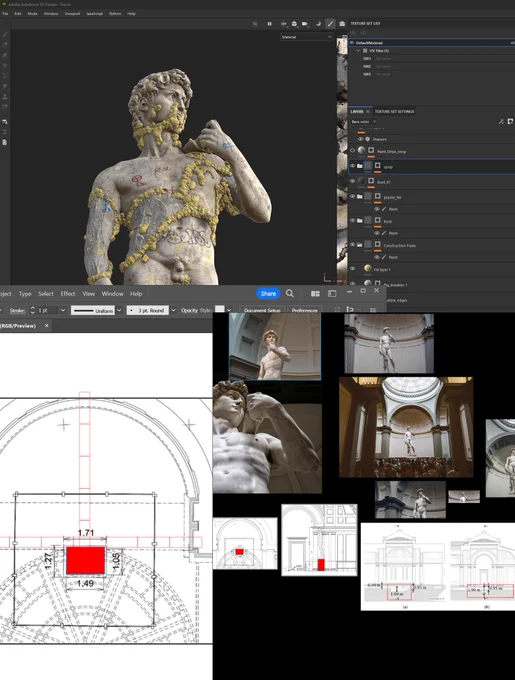Image resolution: width=515 pixels, height=680 pixels.
Task: Select the Polygon Fill tool
Action: coord(5,65)
